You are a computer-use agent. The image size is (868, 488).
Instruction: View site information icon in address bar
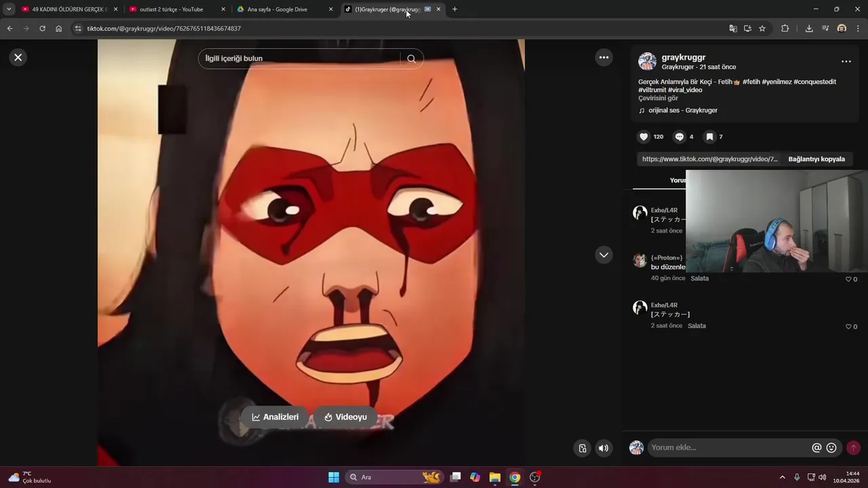point(78,28)
